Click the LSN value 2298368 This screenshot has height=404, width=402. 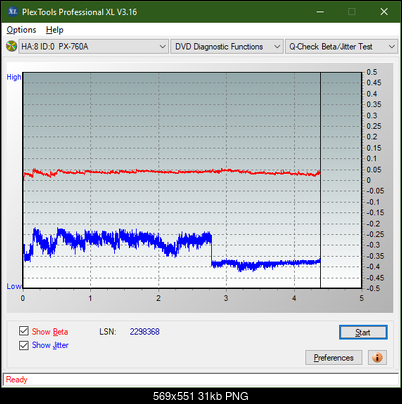click(x=145, y=332)
